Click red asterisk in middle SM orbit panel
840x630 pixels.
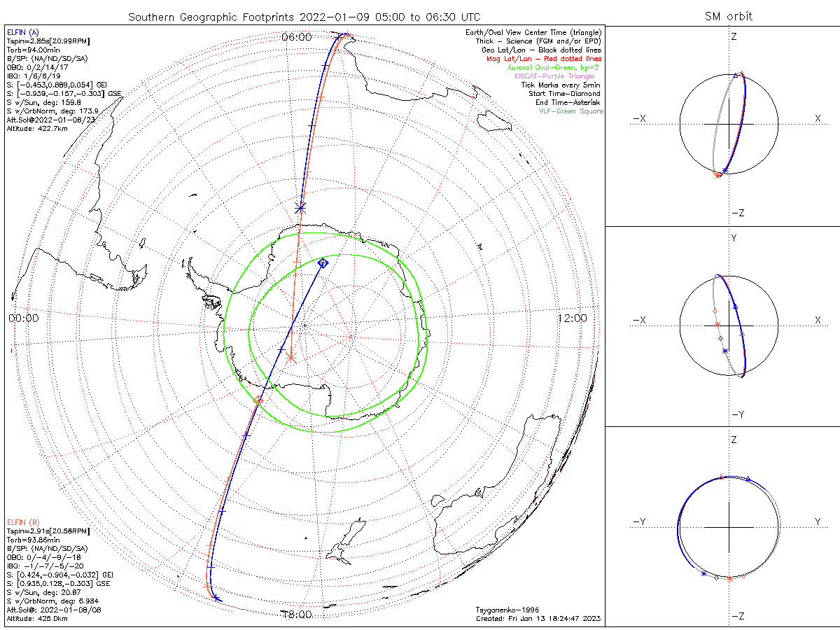pyautogui.click(x=717, y=324)
